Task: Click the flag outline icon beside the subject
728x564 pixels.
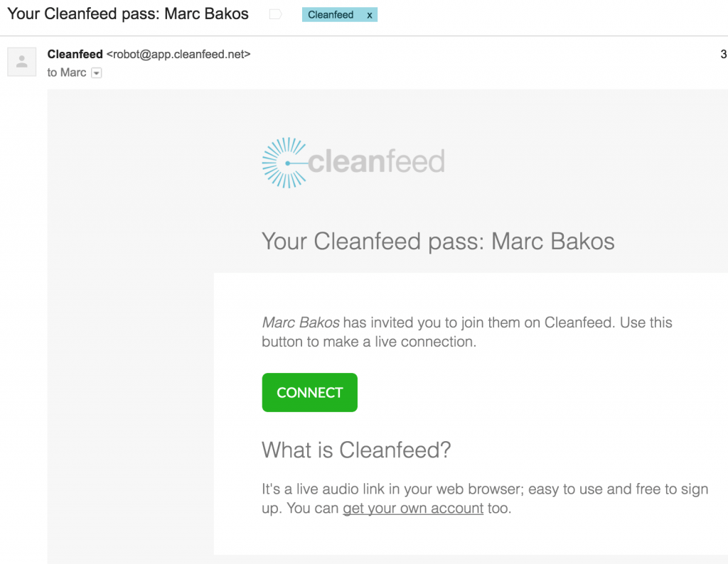Action: click(x=275, y=13)
